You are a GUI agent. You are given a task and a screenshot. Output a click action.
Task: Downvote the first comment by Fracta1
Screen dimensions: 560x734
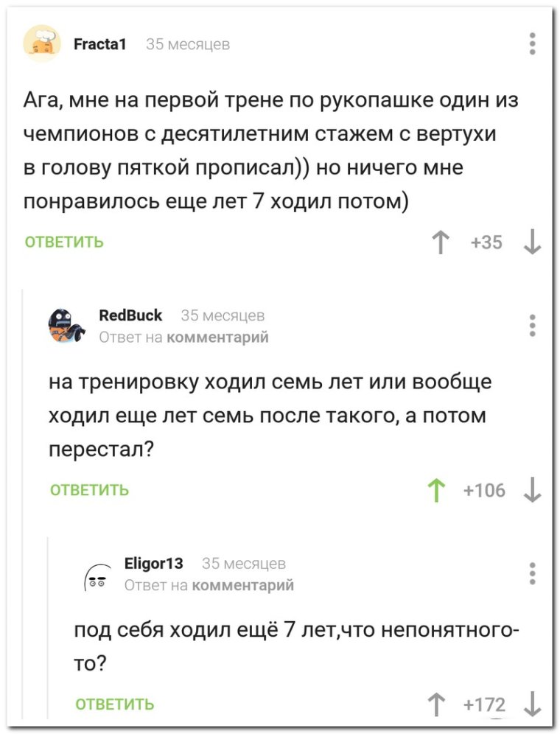click(x=531, y=242)
